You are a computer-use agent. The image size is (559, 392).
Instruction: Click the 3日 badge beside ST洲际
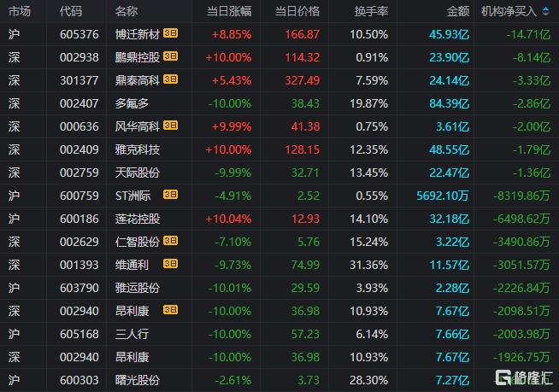(170, 195)
